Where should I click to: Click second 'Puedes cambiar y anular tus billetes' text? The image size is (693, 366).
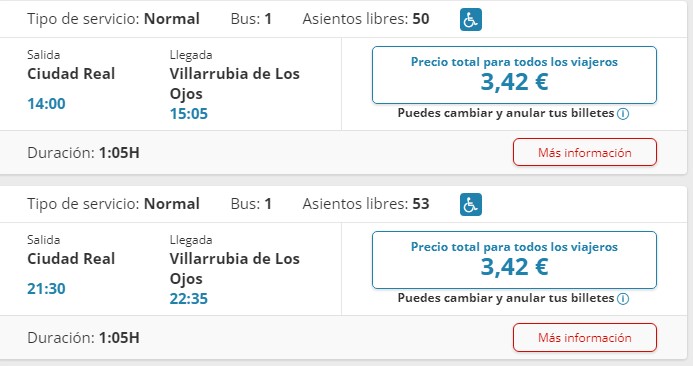point(506,298)
